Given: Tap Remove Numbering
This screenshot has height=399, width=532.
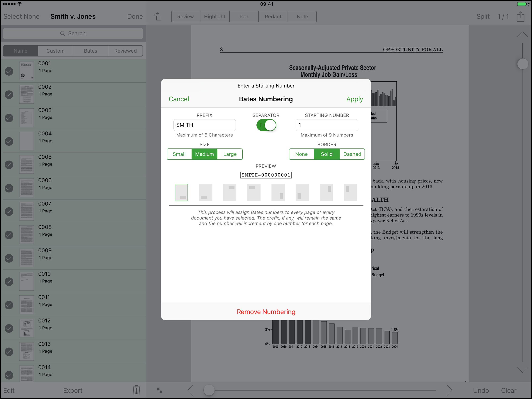Looking at the screenshot, I should (x=266, y=312).
